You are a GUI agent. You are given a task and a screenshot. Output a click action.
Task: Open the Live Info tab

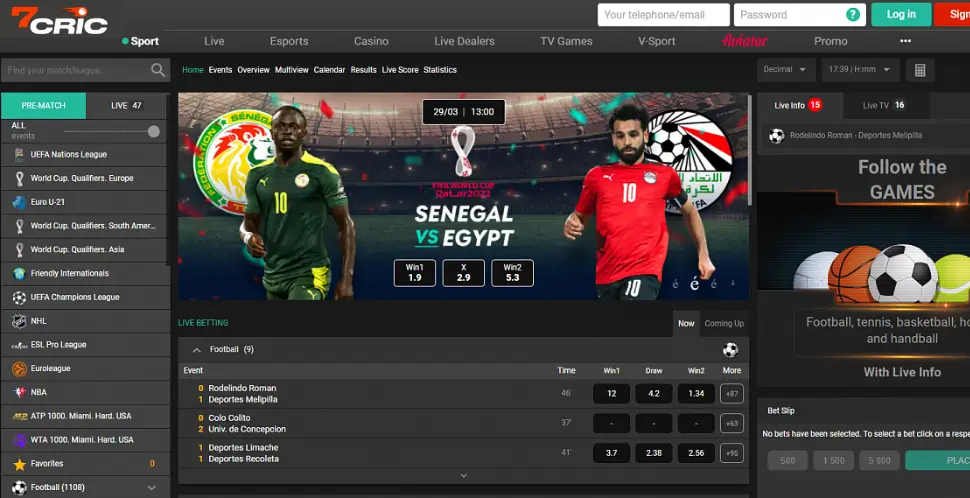[799, 106]
